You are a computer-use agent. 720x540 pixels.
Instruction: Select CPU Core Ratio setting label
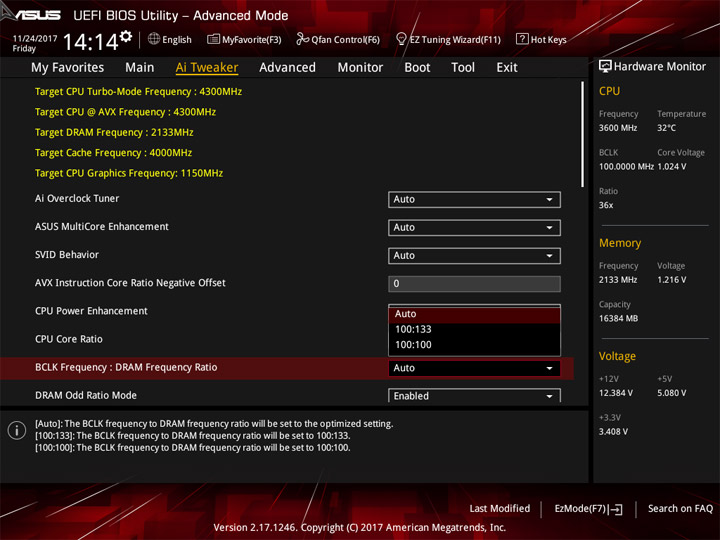69,339
